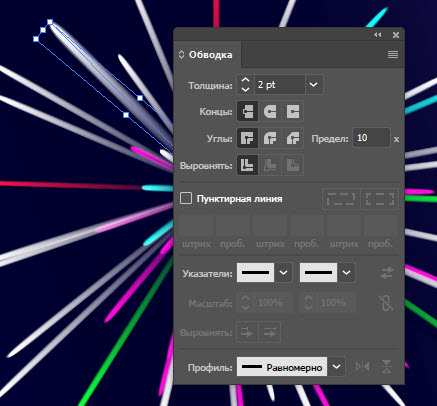Select the butt cap icon
Viewport: 437px width, 406px height.
(x=247, y=111)
